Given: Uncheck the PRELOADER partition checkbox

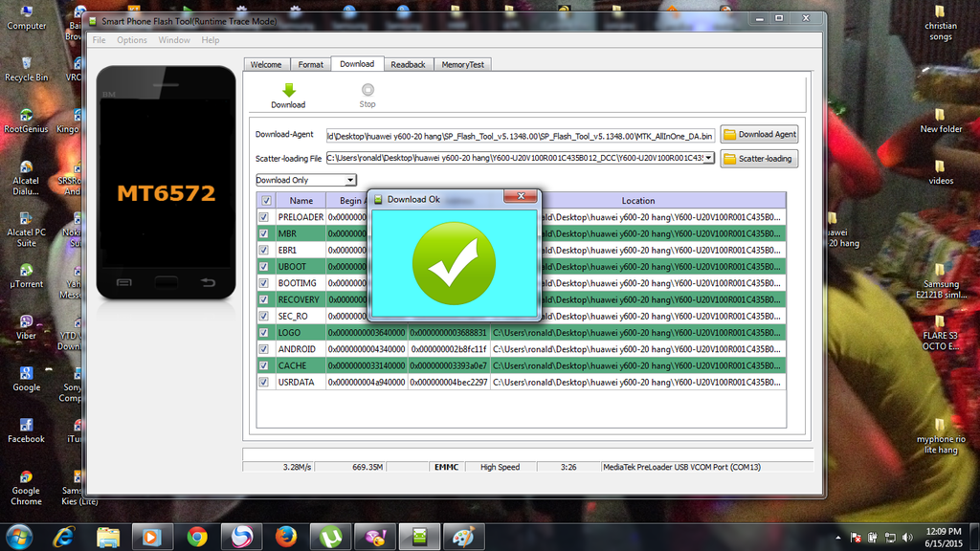Looking at the screenshot, I should (x=264, y=217).
